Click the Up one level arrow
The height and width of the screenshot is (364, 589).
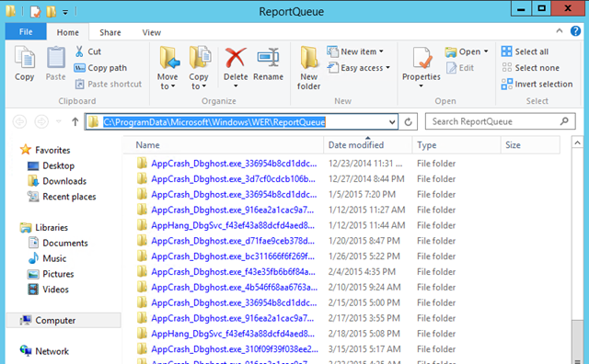coord(75,121)
